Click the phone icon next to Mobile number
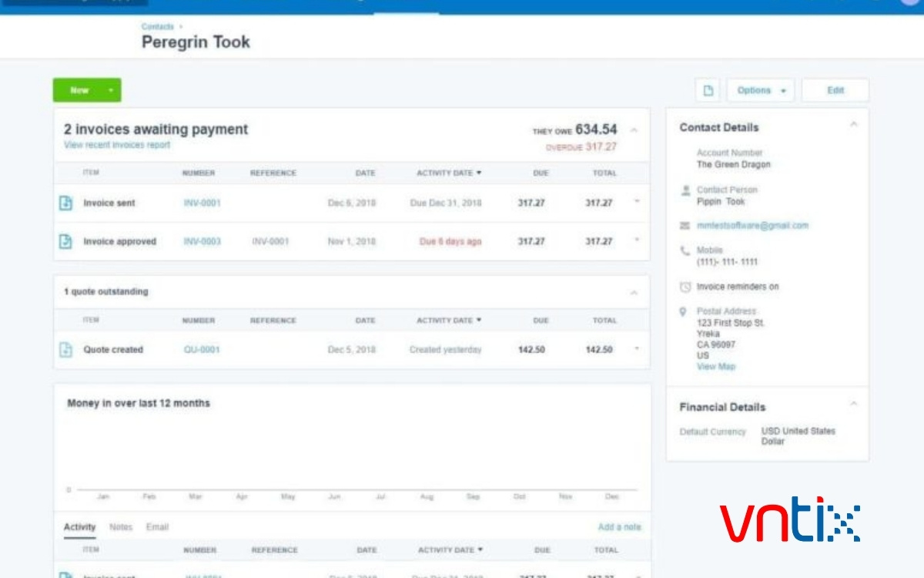Viewport: 924px width, 578px height. coord(684,250)
